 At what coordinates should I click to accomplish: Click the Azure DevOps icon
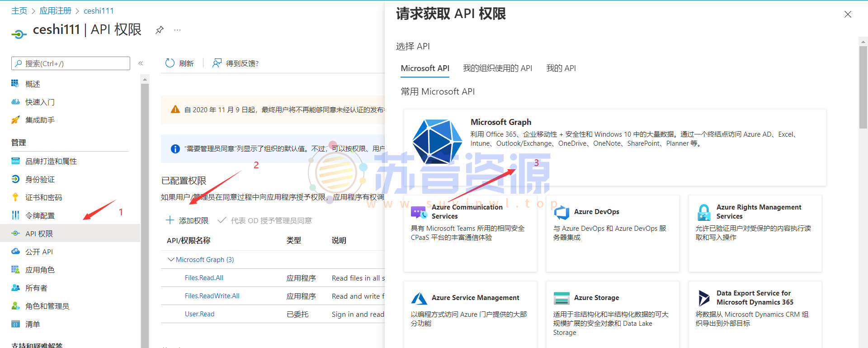561,212
